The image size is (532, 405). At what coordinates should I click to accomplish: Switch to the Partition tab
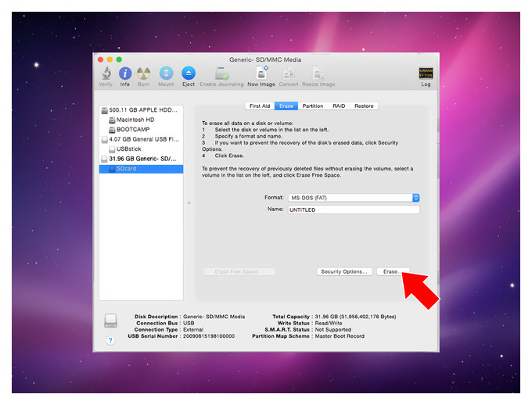pos(313,106)
